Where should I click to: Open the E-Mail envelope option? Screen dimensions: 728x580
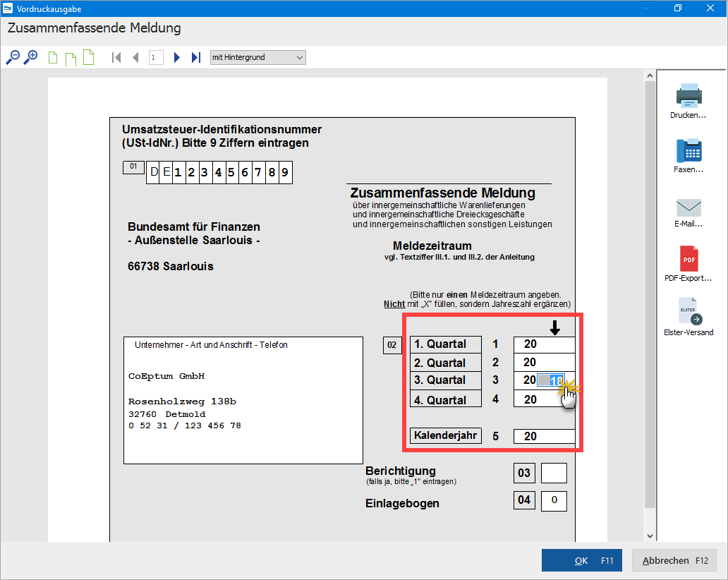(688, 213)
